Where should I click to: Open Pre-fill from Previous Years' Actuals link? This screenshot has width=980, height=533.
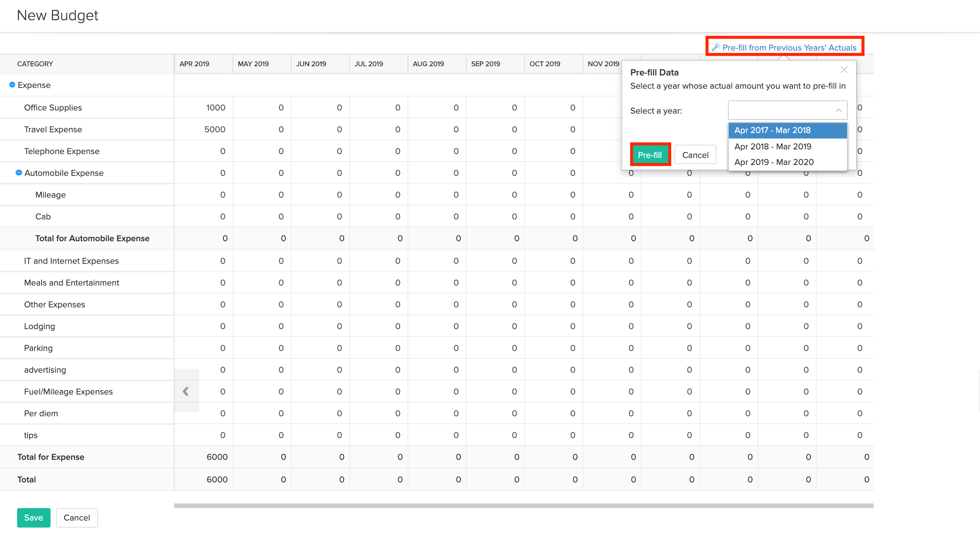(789, 47)
